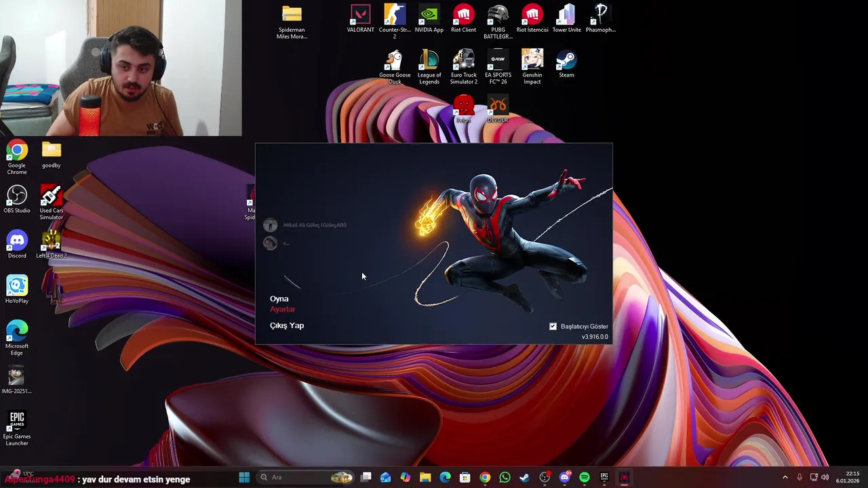Viewport: 868px width, 488px height.
Task: Open WhatsApp from the taskbar
Action: (505, 477)
